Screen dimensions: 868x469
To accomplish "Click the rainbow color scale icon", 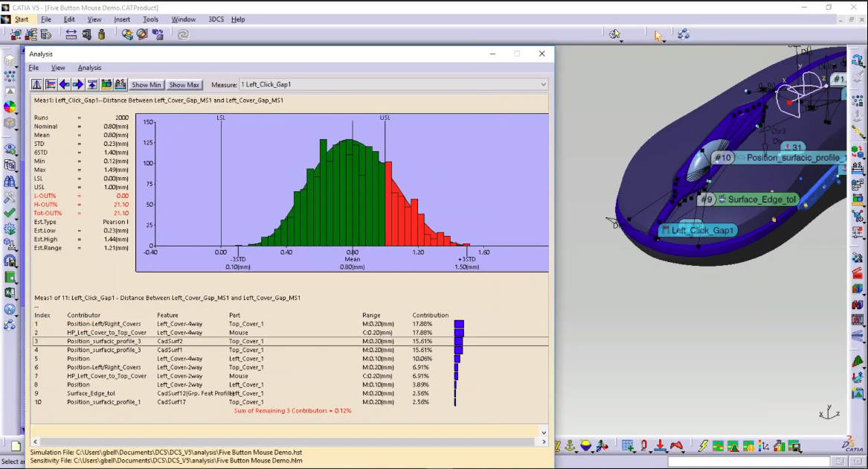I will tap(764, 446).
